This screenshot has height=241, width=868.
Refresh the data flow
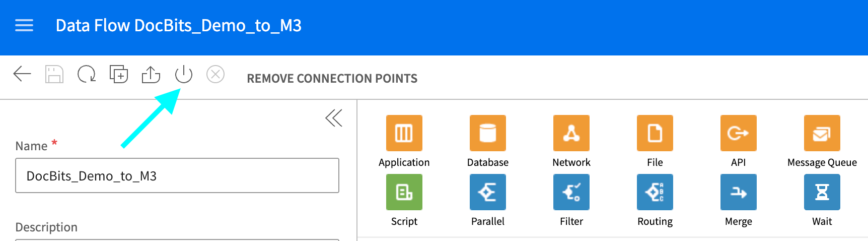(x=87, y=74)
